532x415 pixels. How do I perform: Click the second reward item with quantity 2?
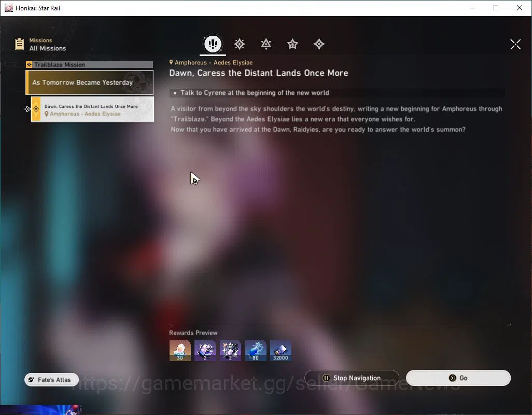pos(230,350)
